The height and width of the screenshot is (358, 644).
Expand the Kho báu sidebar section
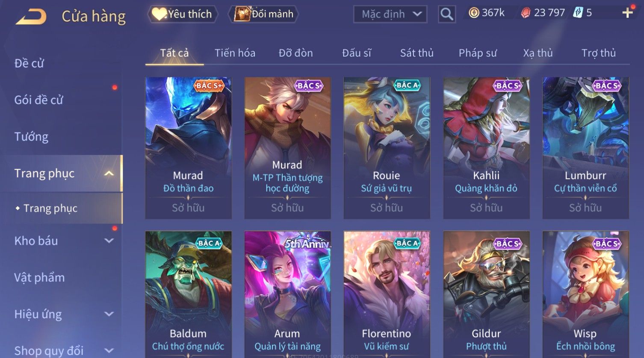pyautogui.click(x=109, y=241)
